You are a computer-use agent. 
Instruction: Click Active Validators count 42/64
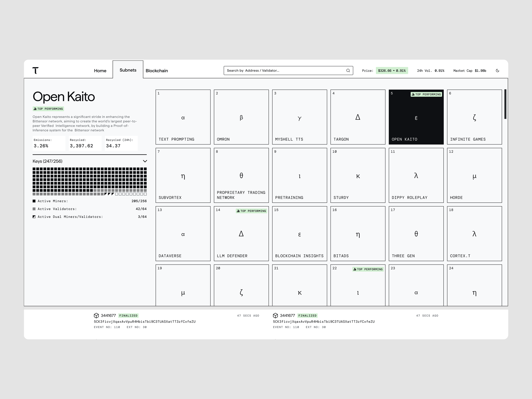[x=141, y=209]
